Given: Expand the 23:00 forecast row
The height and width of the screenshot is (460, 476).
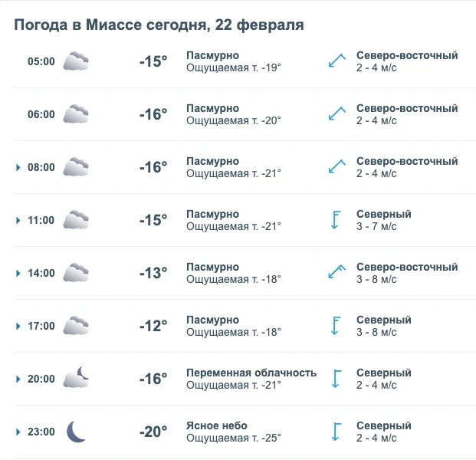Looking at the screenshot, I should click(18, 432).
